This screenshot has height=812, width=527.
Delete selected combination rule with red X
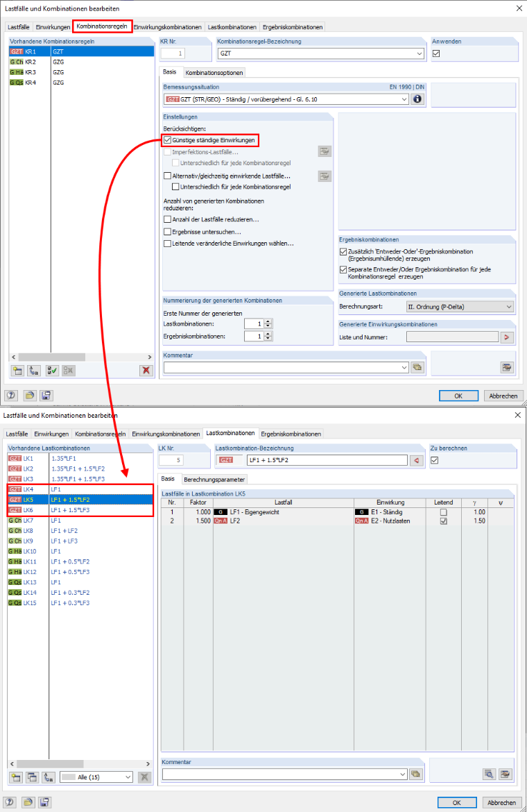[x=146, y=371]
